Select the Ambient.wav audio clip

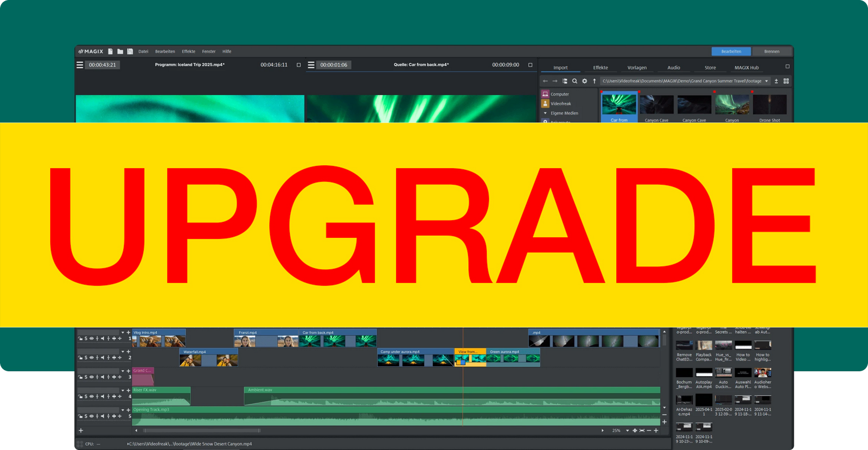[x=452, y=396]
